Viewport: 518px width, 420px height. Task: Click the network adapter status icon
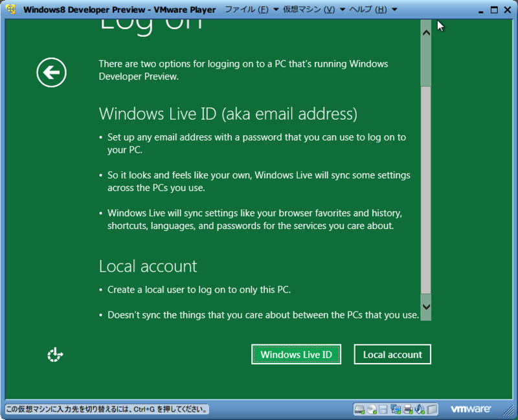pos(396,410)
